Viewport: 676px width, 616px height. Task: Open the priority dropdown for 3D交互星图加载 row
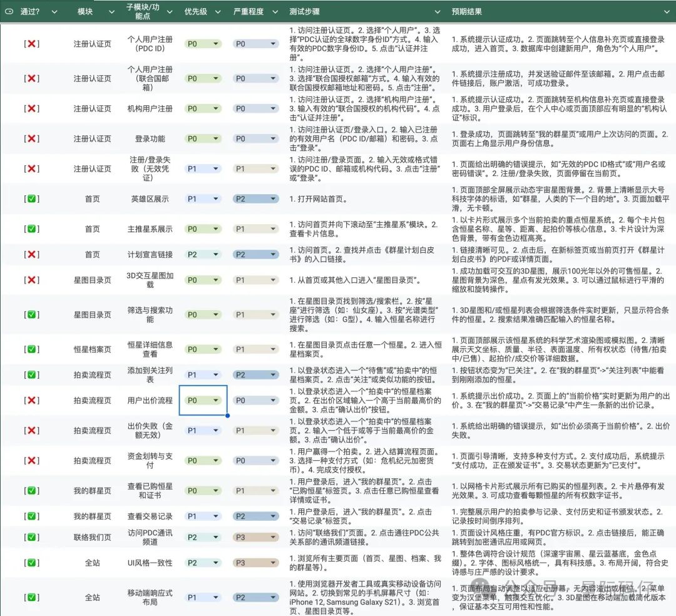point(202,280)
